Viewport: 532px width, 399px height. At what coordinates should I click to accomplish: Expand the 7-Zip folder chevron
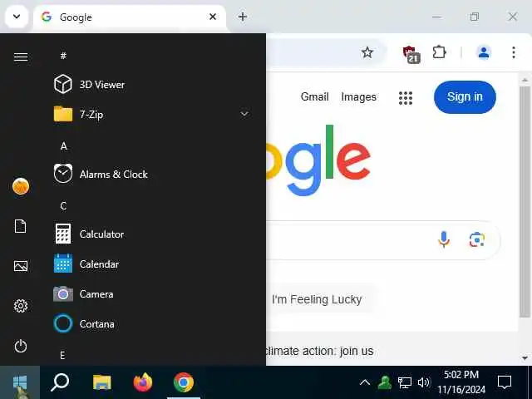click(244, 114)
